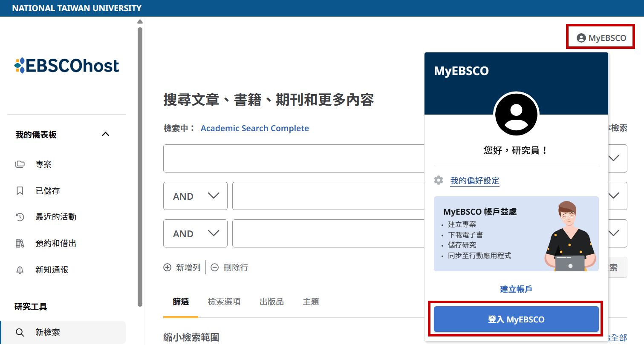
Task: Click the alerts bell icon
Action: point(20,270)
